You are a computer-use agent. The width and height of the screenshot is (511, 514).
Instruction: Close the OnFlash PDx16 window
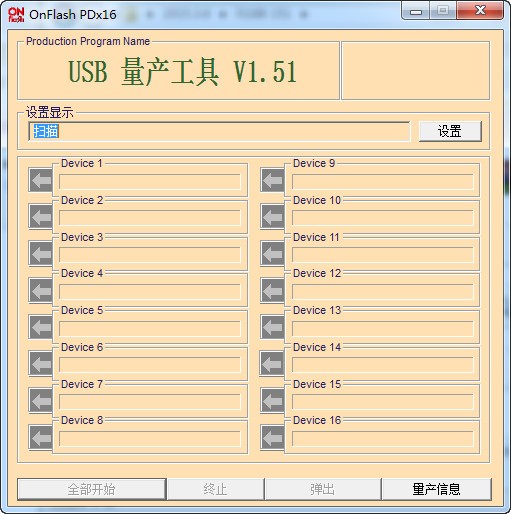tap(480, 11)
